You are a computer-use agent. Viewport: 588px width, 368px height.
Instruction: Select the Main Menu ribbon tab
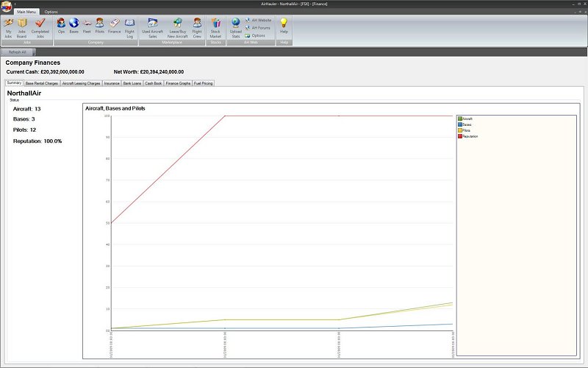[x=26, y=12]
